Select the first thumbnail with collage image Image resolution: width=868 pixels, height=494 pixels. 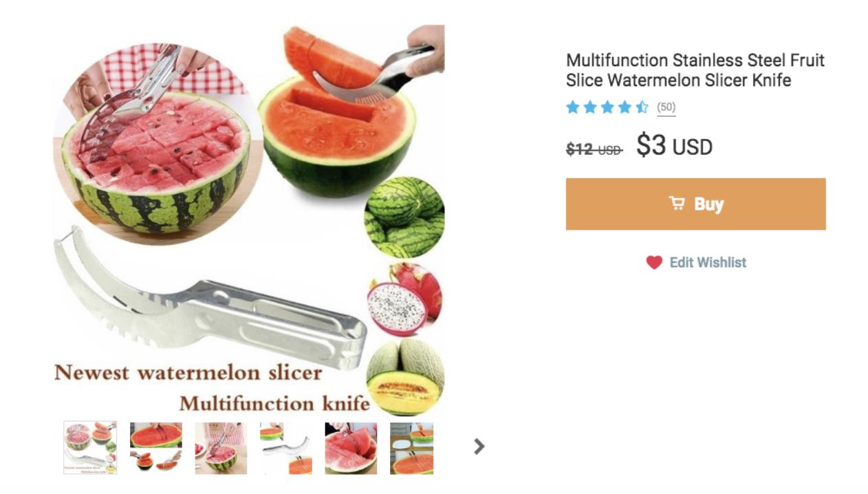click(90, 448)
